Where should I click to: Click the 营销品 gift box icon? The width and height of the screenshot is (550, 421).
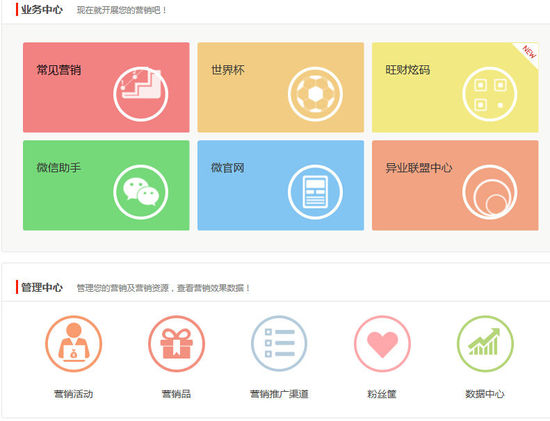pos(176,344)
